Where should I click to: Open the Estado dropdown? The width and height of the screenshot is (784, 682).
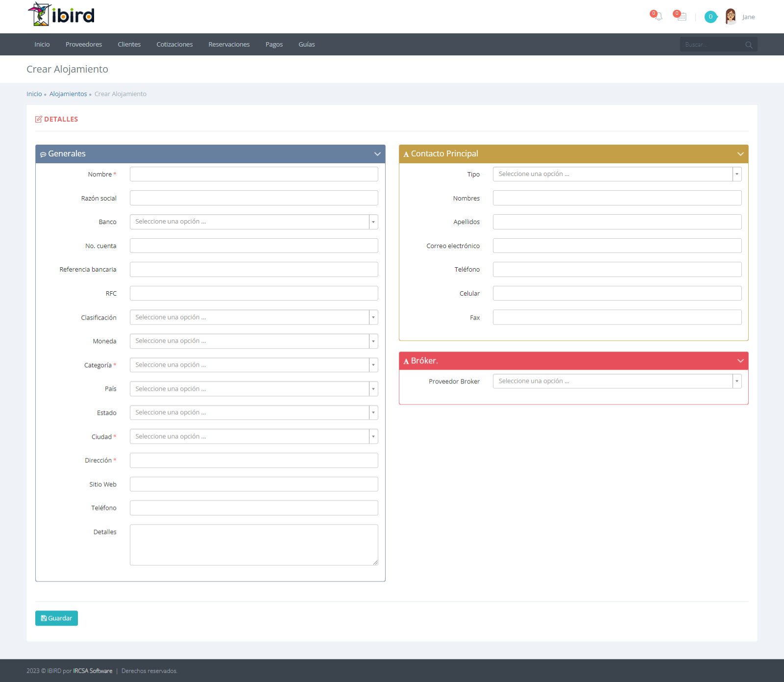254,412
